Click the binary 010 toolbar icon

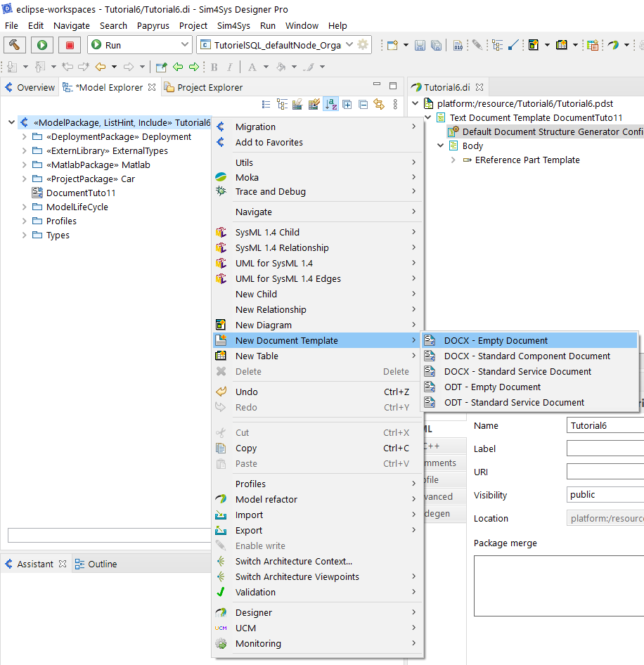click(x=458, y=45)
